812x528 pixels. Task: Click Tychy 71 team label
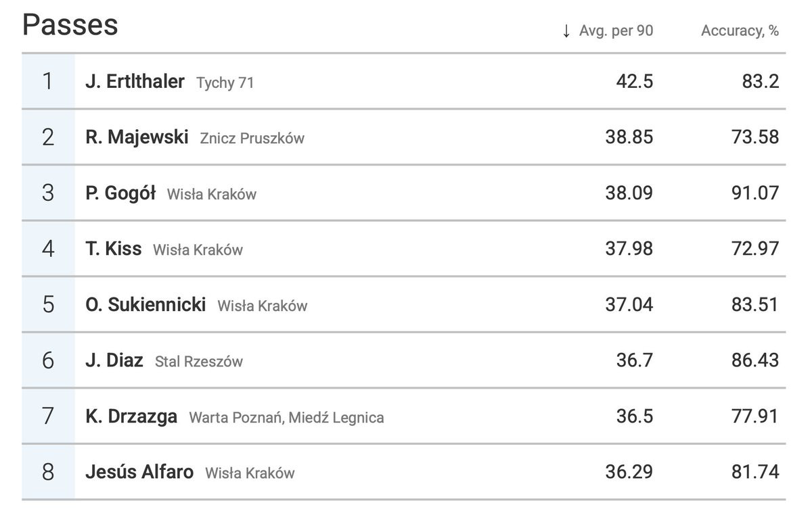225,83
